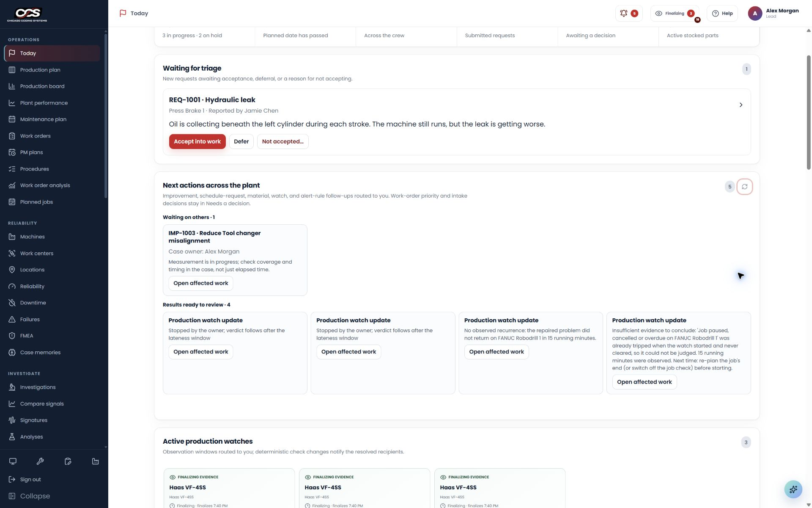Open Work orders in sidebar
The height and width of the screenshot is (508, 812).
click(x=52, y=136)
